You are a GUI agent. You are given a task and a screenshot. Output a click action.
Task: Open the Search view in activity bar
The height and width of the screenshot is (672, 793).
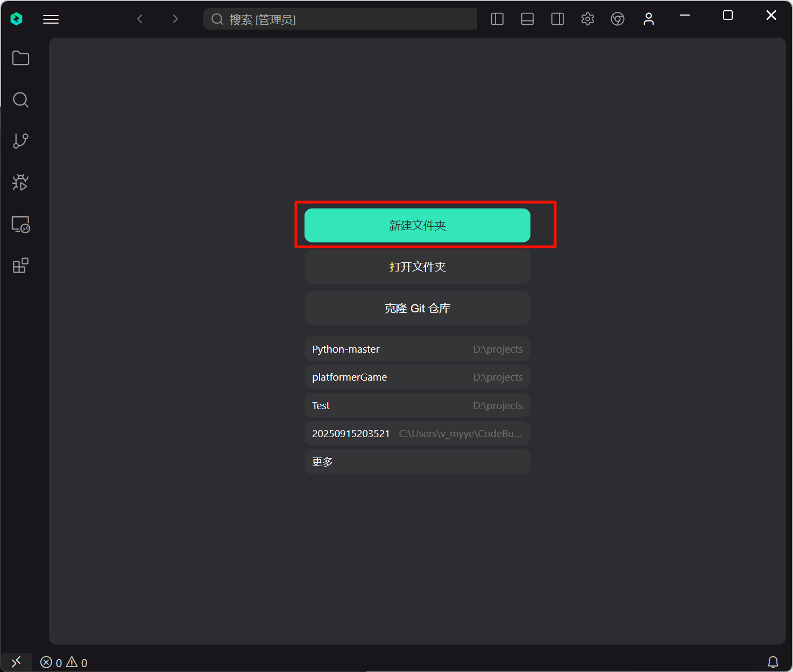[x=20, y=99]
